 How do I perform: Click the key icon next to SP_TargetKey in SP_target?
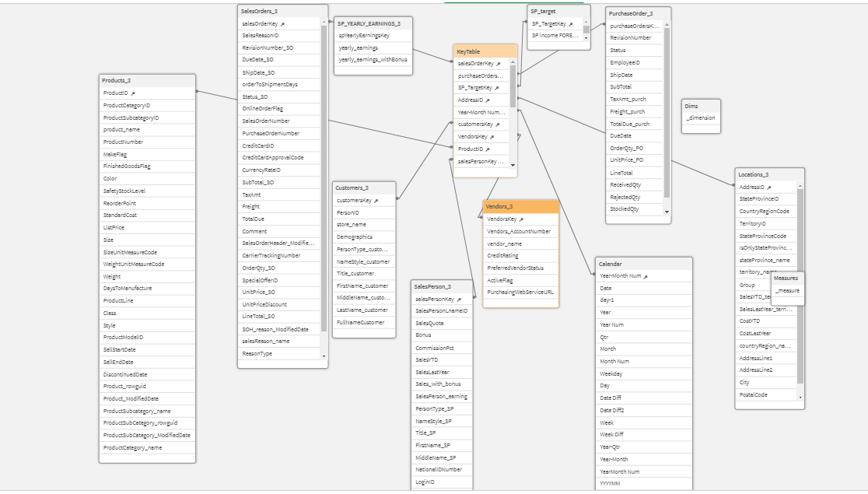click(x=570, y=25)
